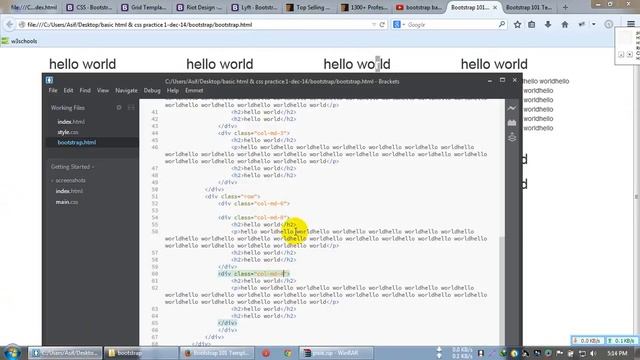Click line number 51 in the gutter
Screen dimensions: 640x360
coord(155,196)
